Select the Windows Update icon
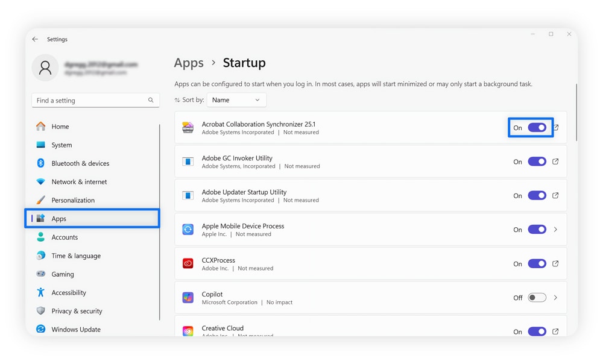The height and width of the screenshot is (364, 603). (41, 329)
